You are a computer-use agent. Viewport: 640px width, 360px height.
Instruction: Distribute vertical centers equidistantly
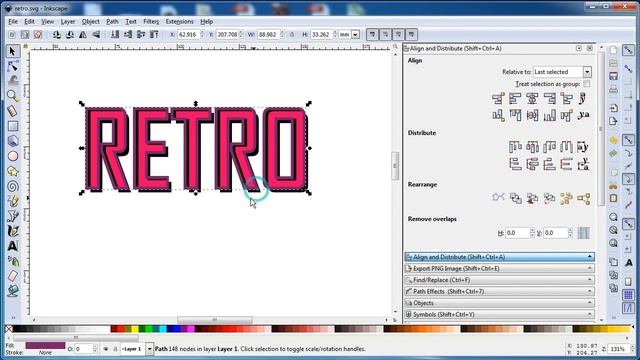(532, 164)
